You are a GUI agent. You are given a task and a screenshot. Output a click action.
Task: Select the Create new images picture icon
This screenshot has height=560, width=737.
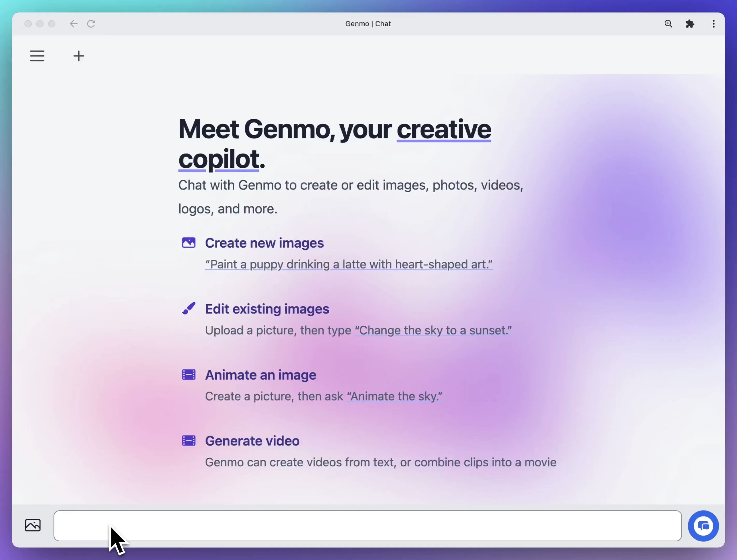point(189,243)
